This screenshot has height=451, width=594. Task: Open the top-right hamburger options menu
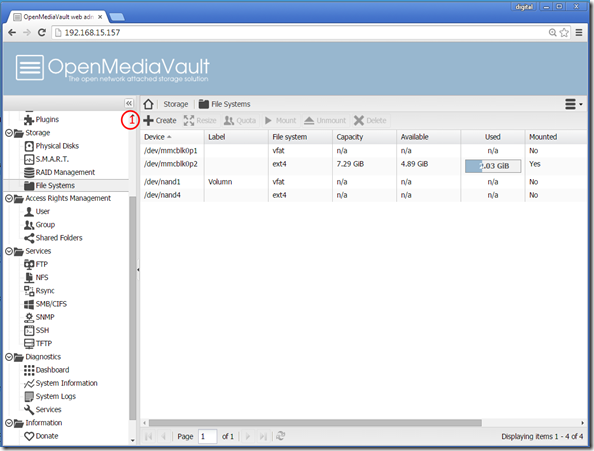(x=574, y=104)
